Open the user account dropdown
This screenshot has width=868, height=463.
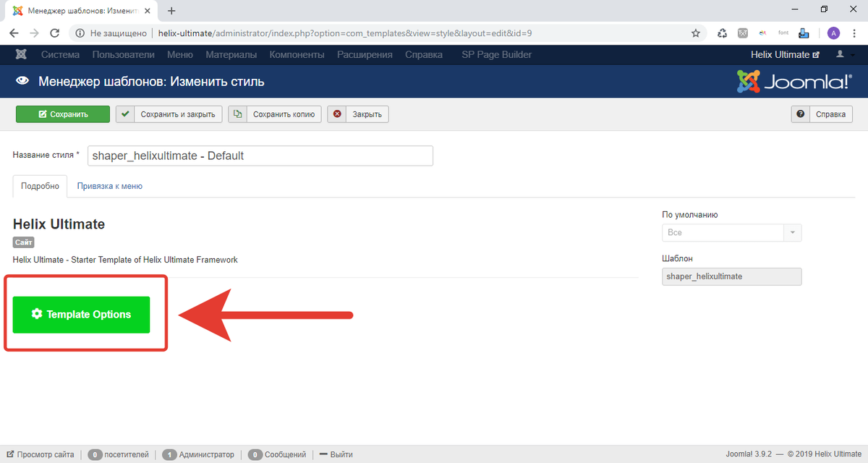(x=843, y=55)
